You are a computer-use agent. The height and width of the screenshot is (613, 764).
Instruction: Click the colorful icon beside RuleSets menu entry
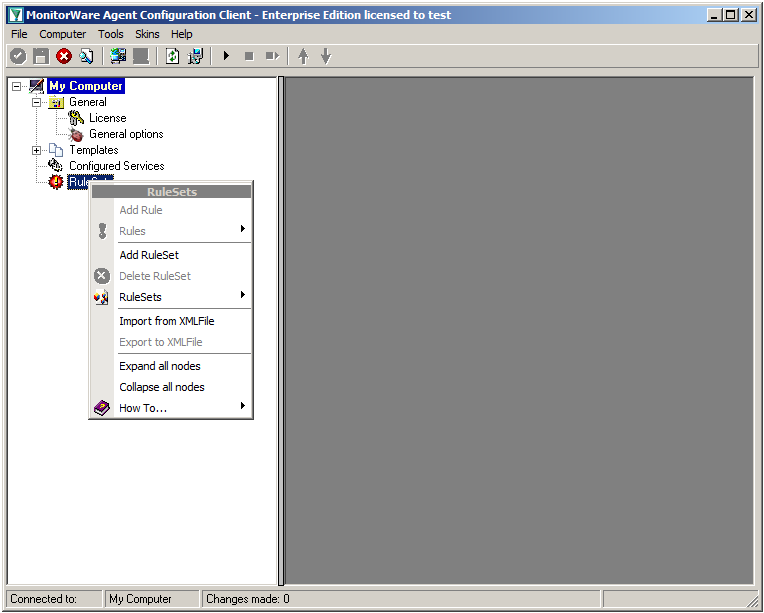(101, 297)
